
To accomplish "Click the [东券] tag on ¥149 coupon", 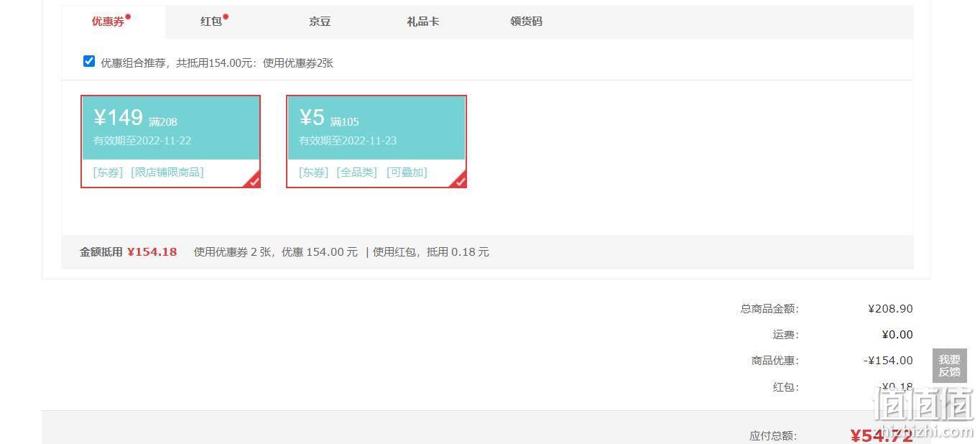I will 108,172.
